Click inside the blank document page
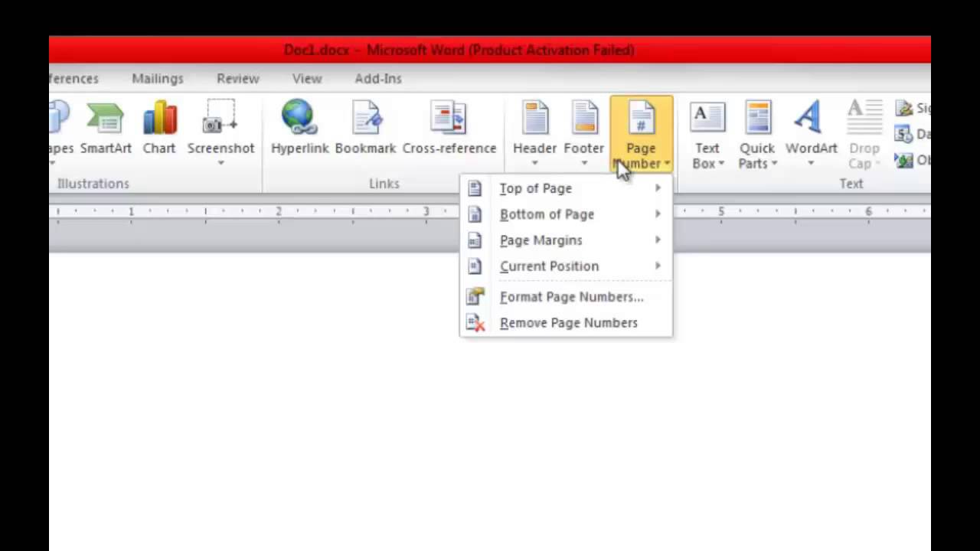 [490, 402]
